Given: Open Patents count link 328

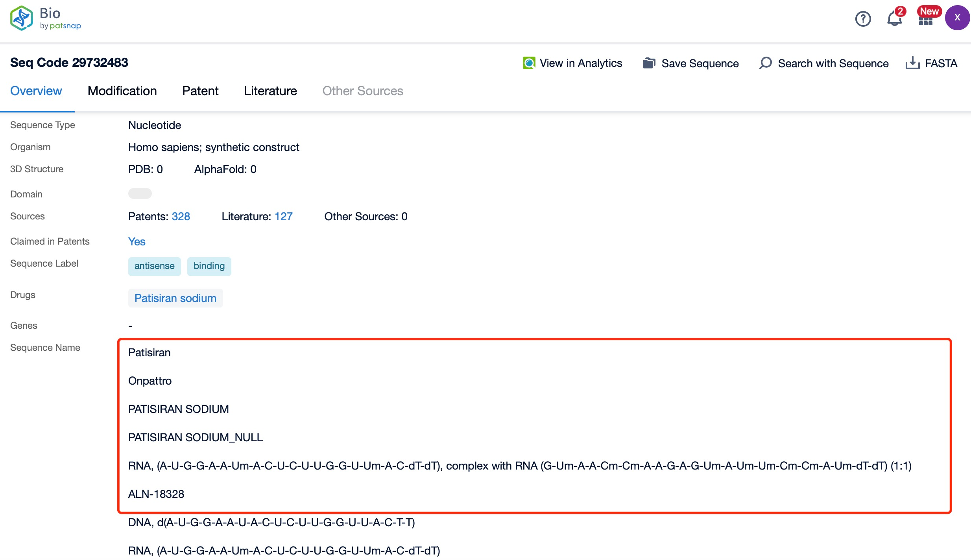Looking at the screenshot, I should tap(181, 216).
